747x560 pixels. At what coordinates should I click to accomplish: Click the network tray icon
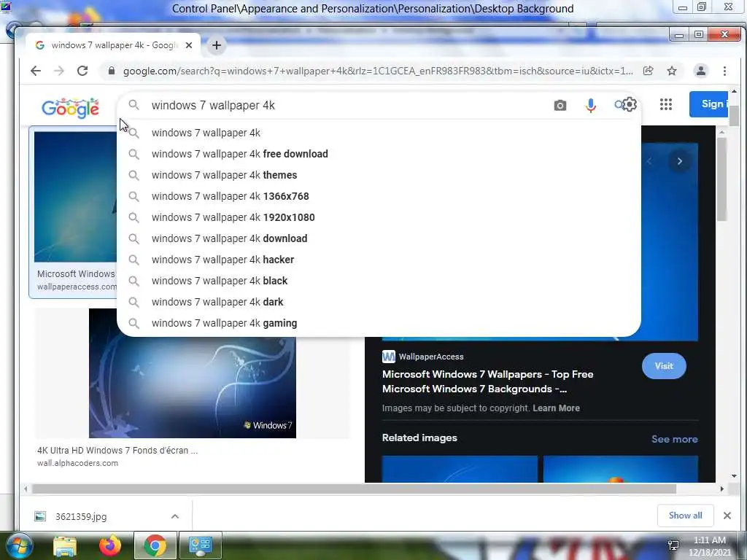[x=673, y=545]
